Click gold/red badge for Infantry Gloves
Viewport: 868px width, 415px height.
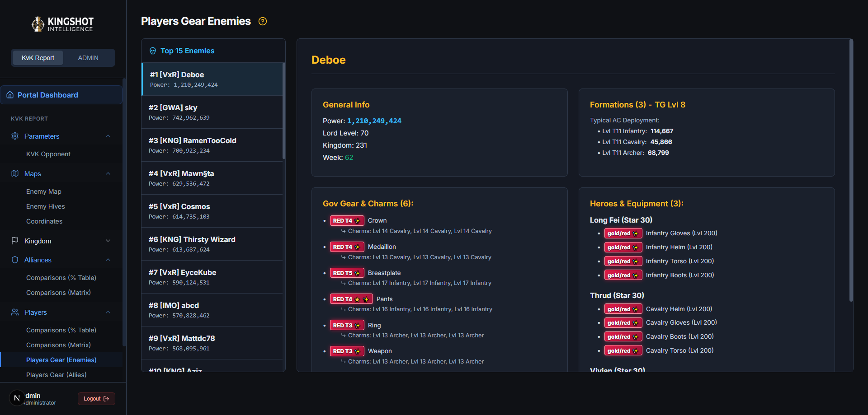(x=623, y=233)
